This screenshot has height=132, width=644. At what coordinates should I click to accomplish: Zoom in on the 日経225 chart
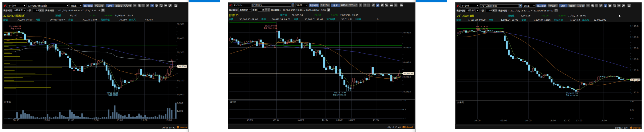click(x=365, y=5)
